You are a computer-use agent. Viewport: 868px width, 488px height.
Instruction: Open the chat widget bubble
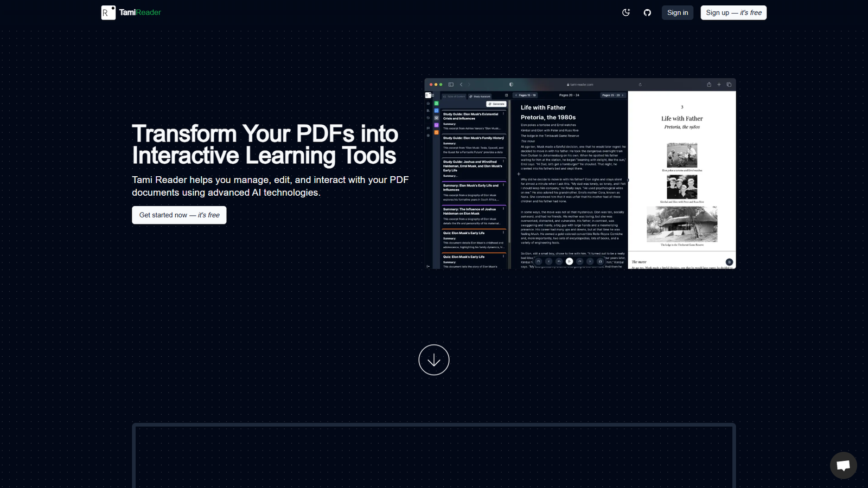coord(844,465)
